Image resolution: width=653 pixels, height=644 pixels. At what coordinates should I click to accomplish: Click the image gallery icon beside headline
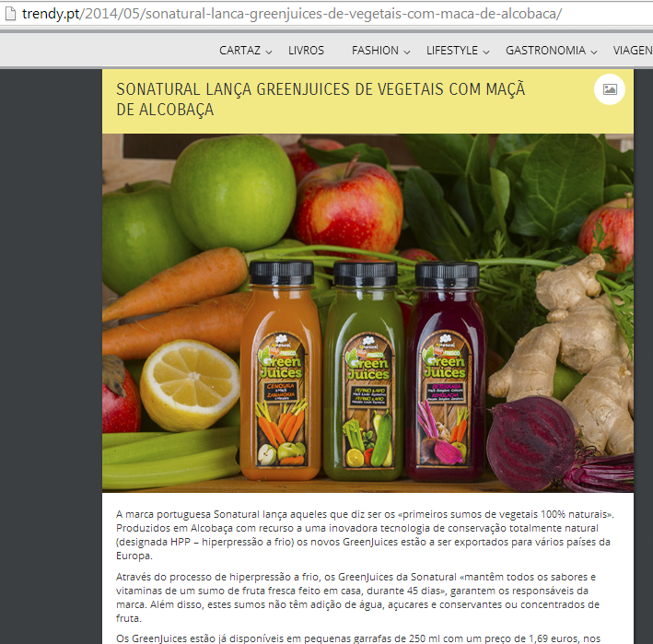pos(610,89)
